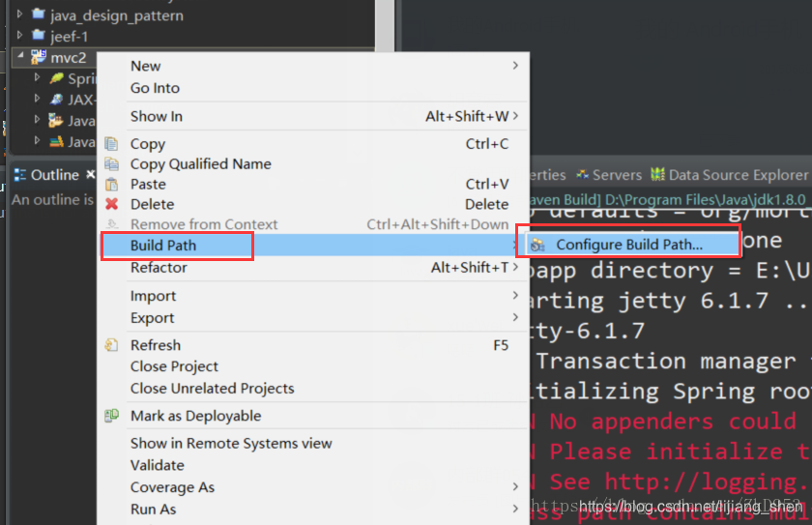Choose New from context menu
This screenshot has height=525, width=812.
click(313, 66)
